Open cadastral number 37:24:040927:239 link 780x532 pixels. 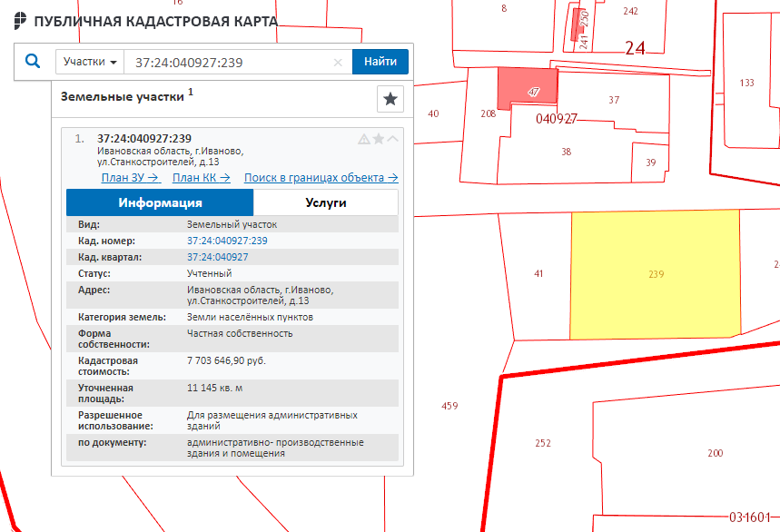[x=227, y=241]
